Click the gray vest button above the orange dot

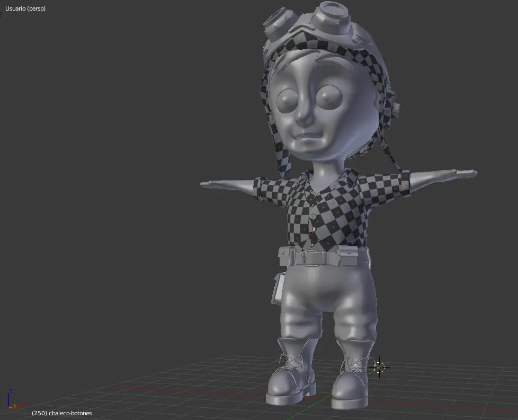[x=312, y=216]
